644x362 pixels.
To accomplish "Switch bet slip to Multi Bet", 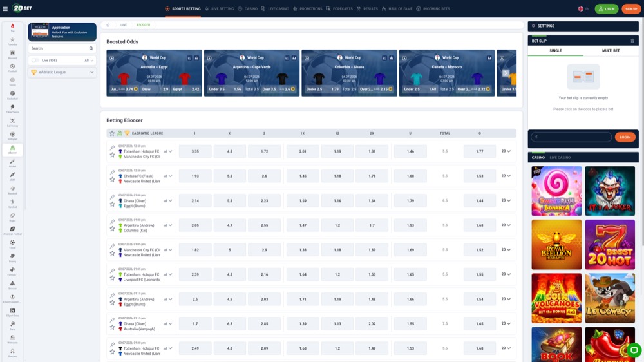I will [611, 50].
